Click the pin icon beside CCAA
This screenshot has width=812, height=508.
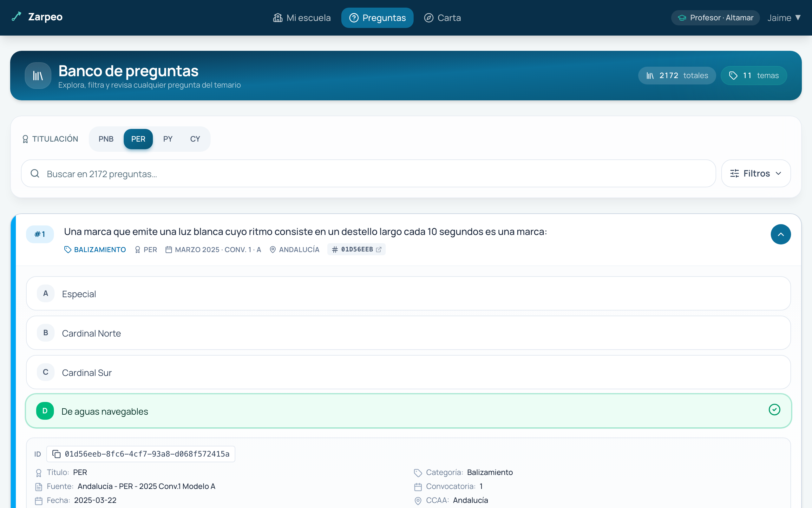pyautogui.click(x=418, y=501)
